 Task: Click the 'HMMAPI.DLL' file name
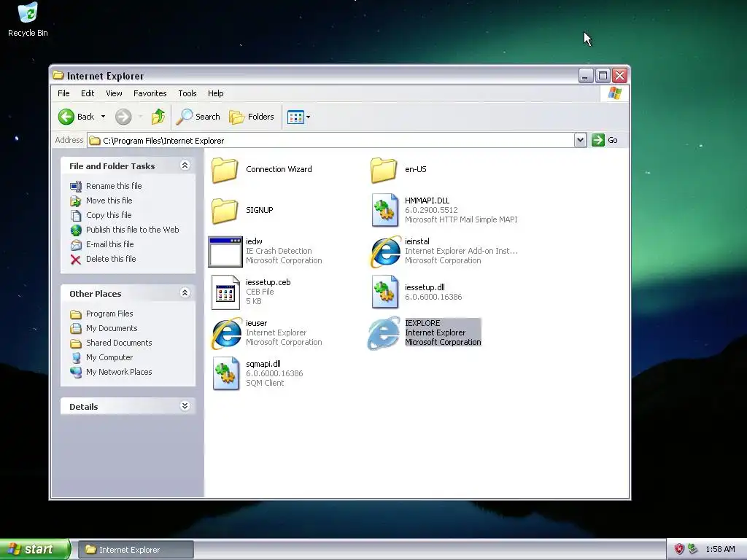427,201
